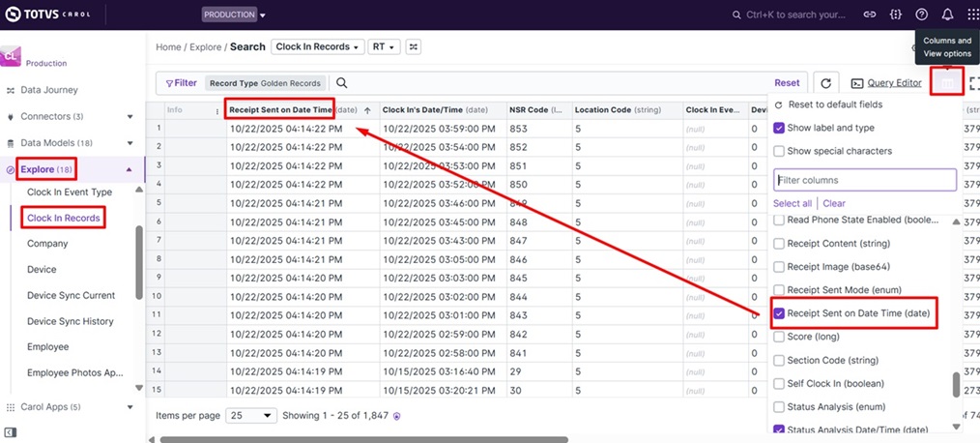980x443 pixels.
Task: Select Clock In Records in sidebar
Action: 64,218
